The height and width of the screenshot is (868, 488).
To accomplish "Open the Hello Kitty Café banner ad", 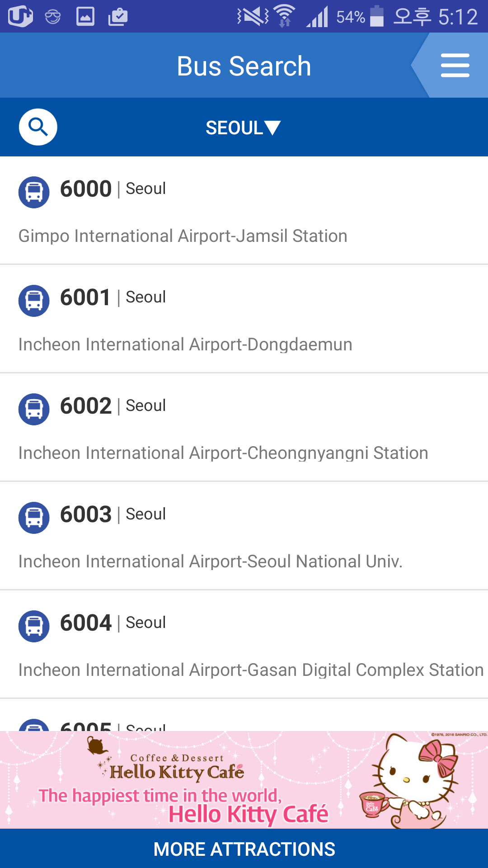I will pos(244,780).
